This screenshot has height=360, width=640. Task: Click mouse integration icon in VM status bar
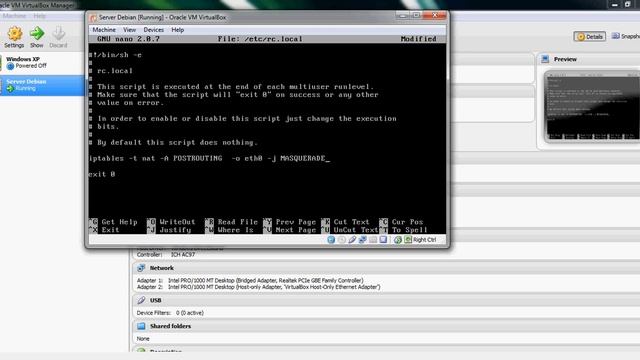pos(398,240)
